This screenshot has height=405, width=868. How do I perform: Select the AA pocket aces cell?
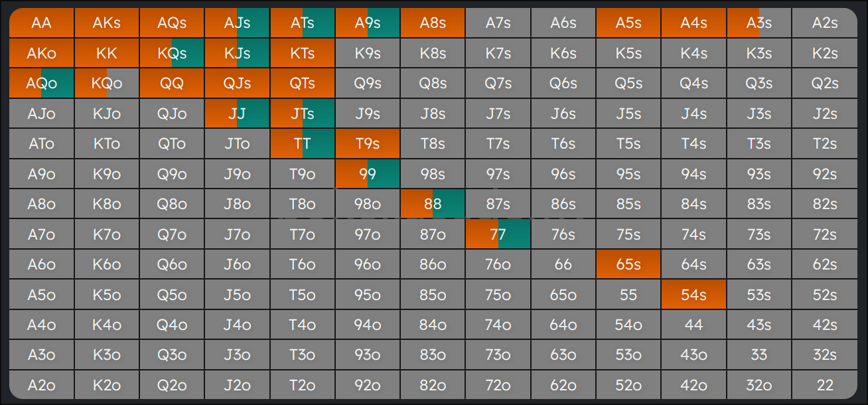[41, 23]
